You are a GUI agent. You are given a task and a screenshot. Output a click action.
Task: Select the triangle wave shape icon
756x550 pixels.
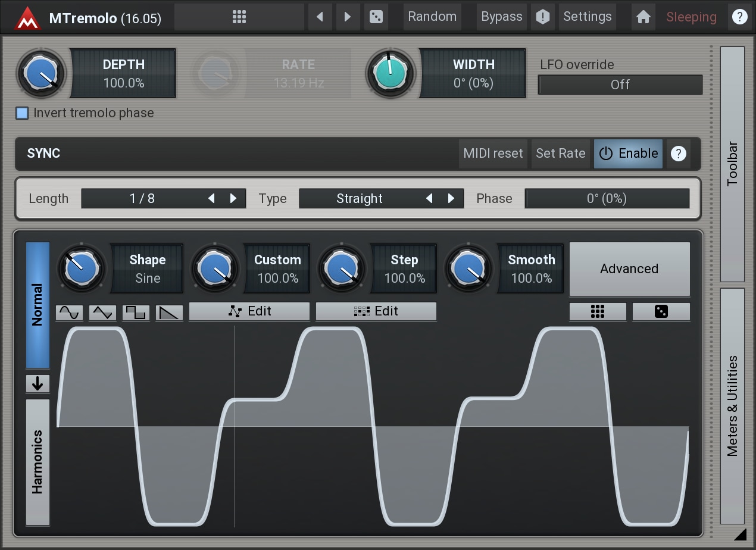(102, 312)
